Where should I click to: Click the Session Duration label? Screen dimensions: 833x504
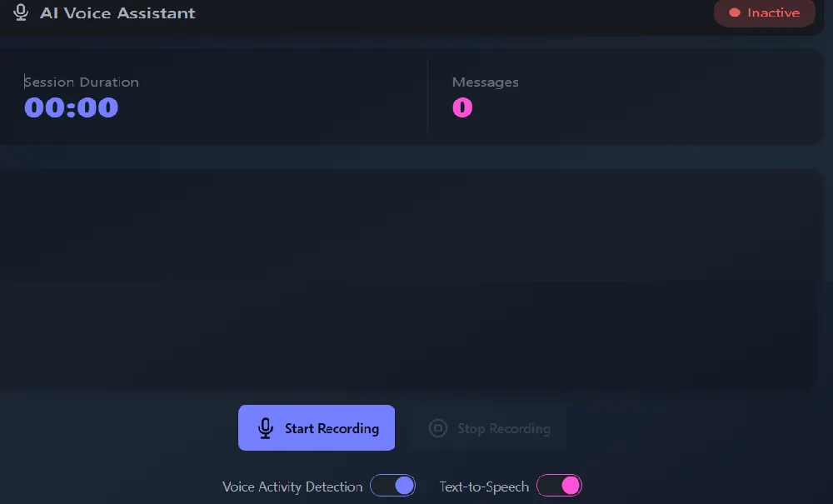click(x=82, y=82)
